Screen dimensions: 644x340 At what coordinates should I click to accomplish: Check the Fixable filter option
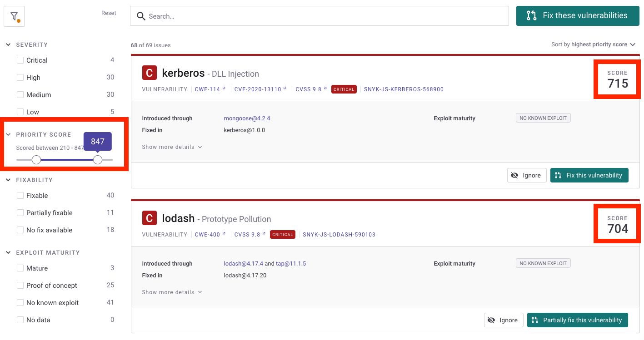(20, 196)
